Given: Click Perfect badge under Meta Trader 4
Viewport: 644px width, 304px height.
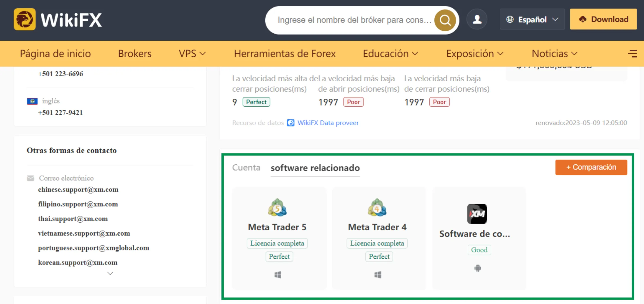Looking at the screenshot, I should click(379, 257).
